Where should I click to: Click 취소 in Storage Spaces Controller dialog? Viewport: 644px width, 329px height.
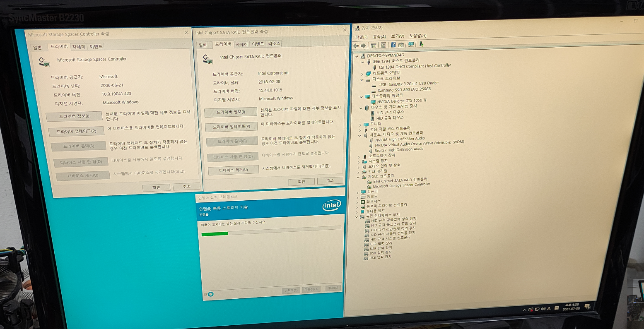(x=187, y=187)
